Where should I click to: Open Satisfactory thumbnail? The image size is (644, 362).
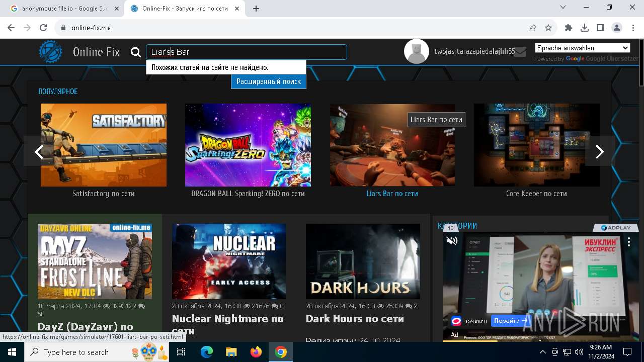pyautogui.click(x=104, y=145)
